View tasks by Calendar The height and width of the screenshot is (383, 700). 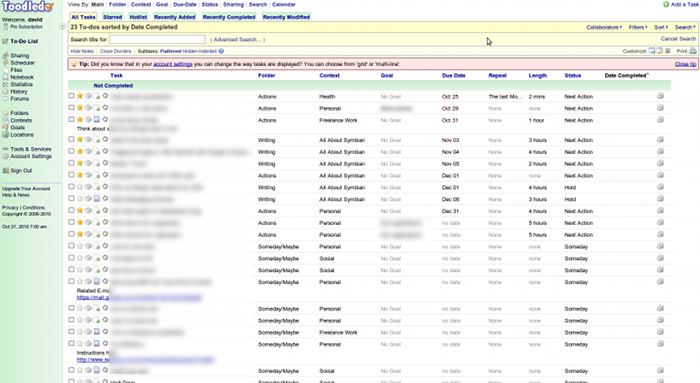(x=284, y=4)
